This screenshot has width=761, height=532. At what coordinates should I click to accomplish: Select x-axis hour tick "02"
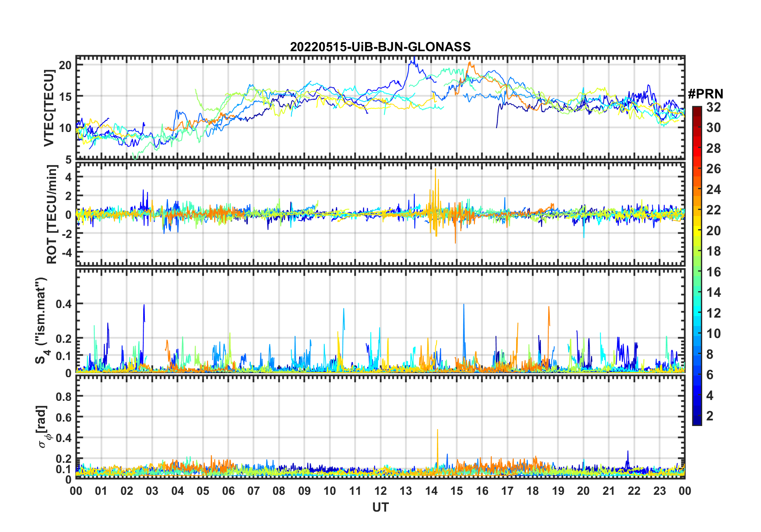pos(127,491)
